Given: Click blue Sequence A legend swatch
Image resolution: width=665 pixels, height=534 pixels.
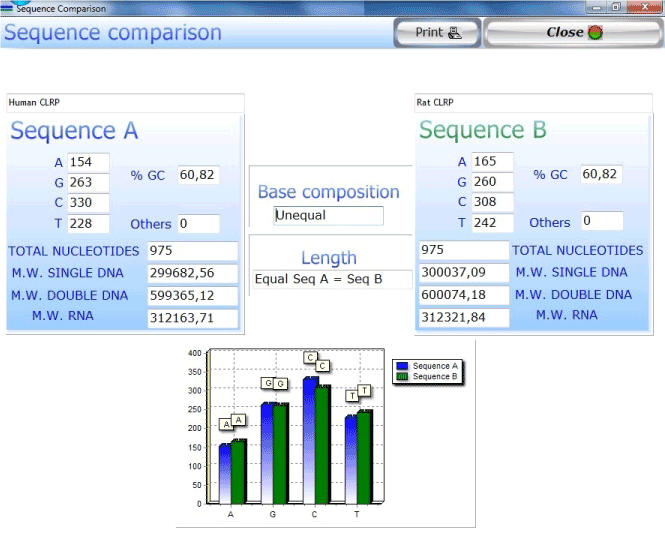Looking at the screenshot, I should click(402, 366).
